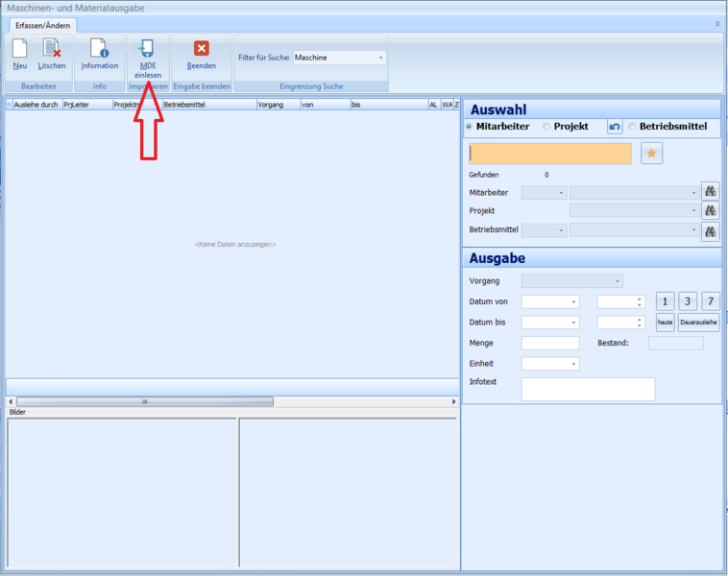Click the red Beenden icon

[x=202, y=49]
